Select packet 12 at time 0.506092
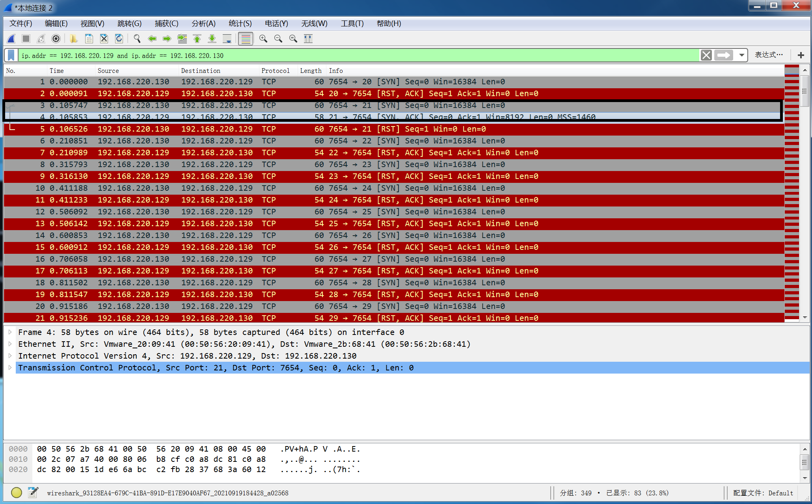This screenshot has width=812, height=504. (394, 212)
